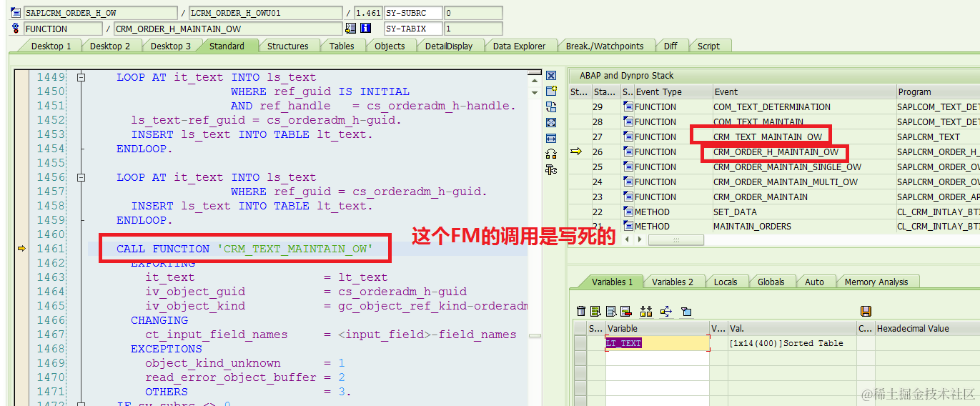
Task: Click the filter/funnel icon in Variables toolbar
Action: tap(686, 311)
